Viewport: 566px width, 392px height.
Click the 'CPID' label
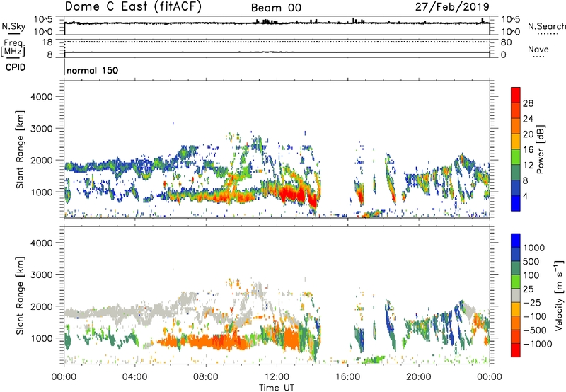click(x=16, y=67)
